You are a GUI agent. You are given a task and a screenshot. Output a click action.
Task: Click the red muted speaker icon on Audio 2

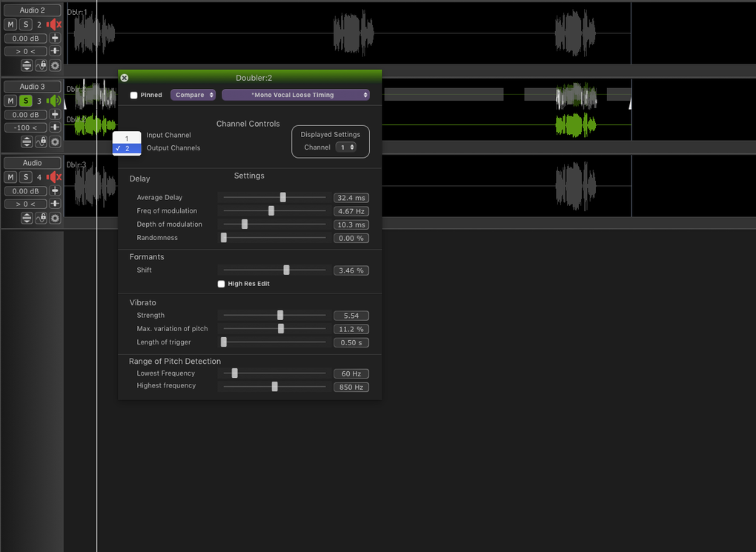coord(54,24)
